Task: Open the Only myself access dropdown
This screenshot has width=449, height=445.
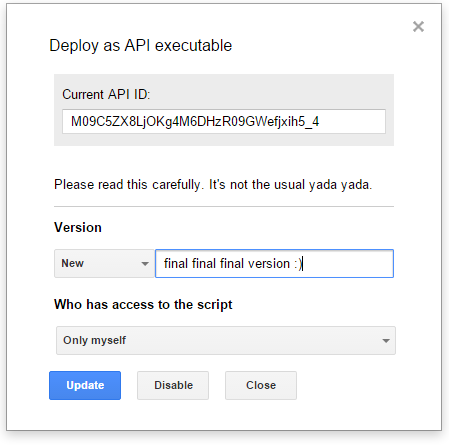Action: point(226,340)
